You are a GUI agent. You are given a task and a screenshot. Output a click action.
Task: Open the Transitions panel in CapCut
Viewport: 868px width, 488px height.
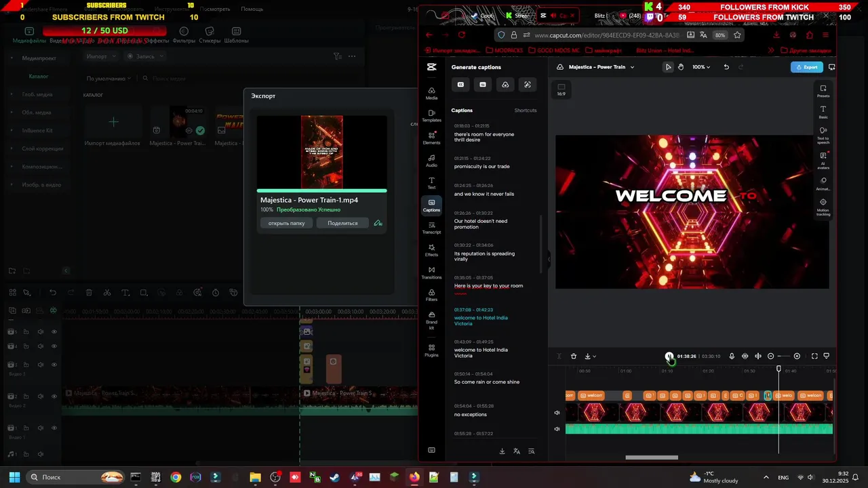point(431,272)
